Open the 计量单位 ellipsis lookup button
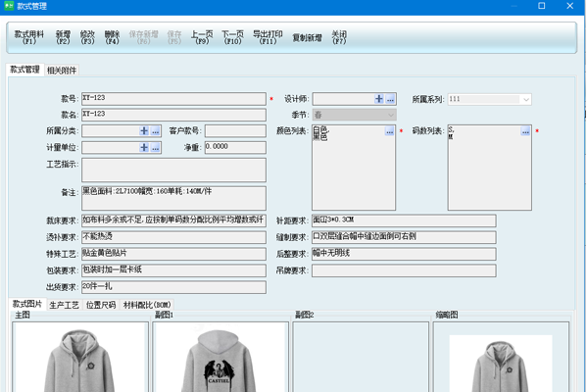This screenshot has width=588, height=392. (x=155, y=147)
